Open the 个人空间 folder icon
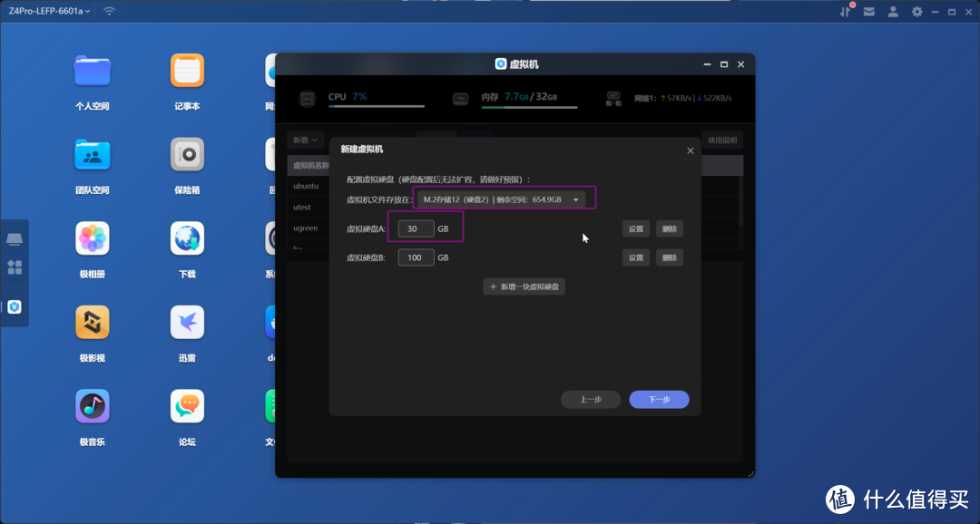Viewport: 980px width, 524px height. coord(92,72)
